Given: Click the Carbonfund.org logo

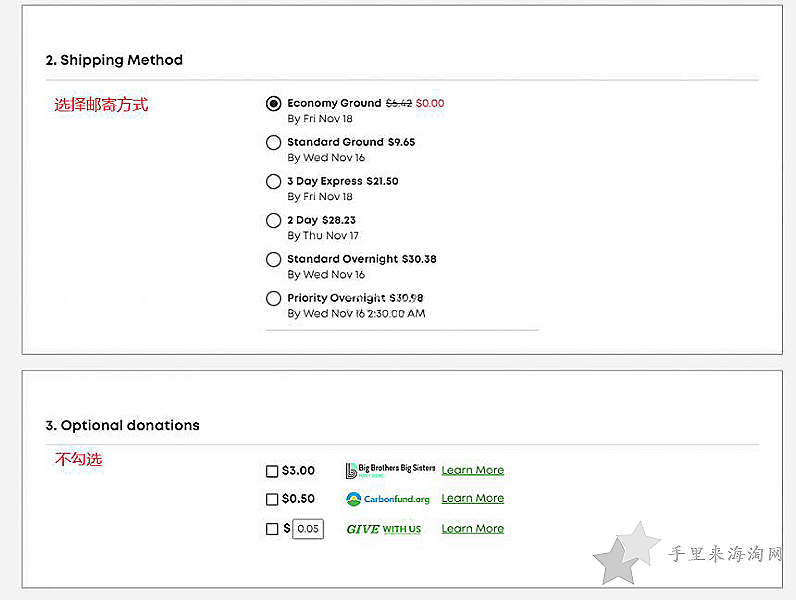Looking at the screenshot, I should [x=388, y=499].
